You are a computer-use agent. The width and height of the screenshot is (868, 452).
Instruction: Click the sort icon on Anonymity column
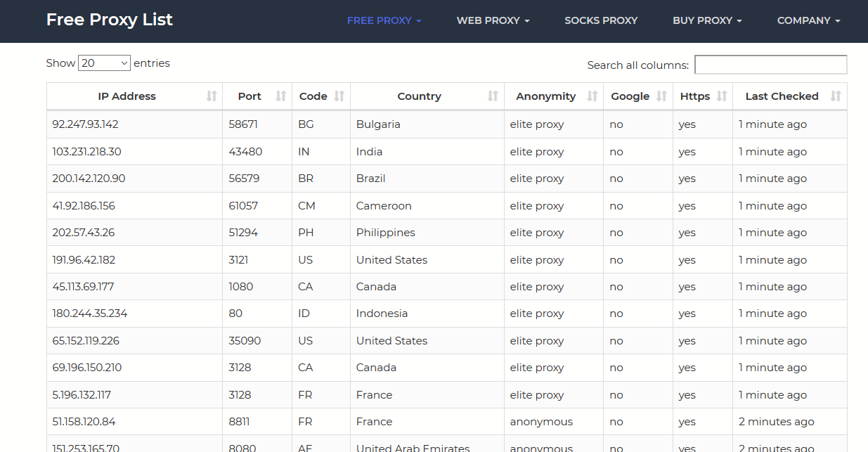(x=592, y=96)
